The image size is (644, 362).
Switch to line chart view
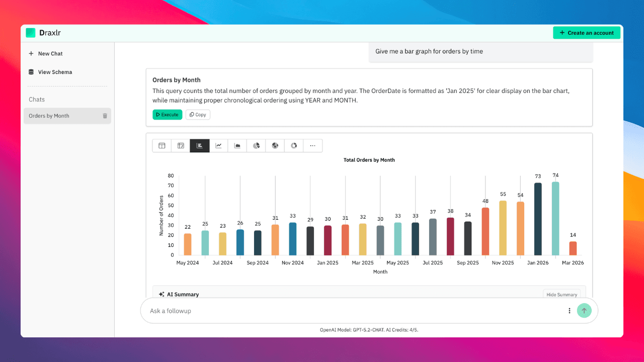click(218, 146)
